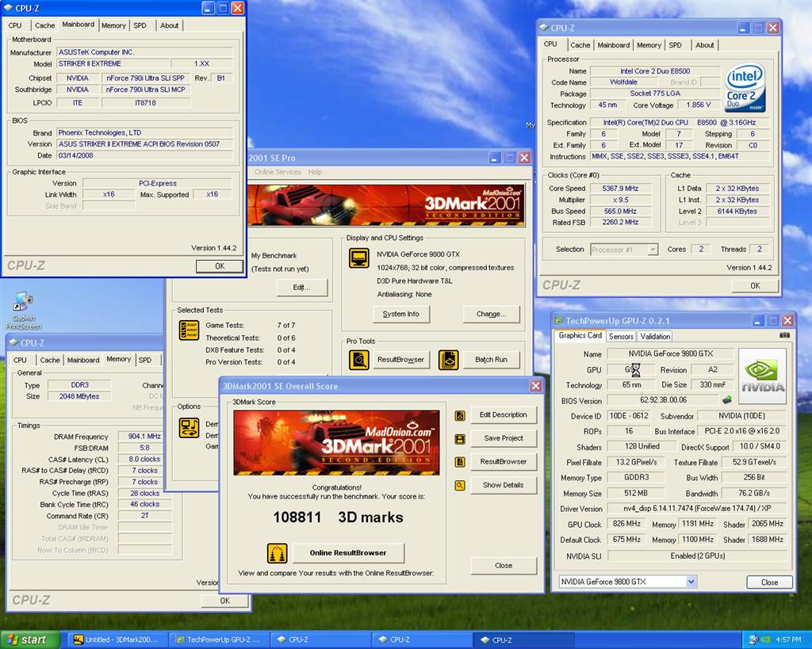Viewport: 812px width, 649px height.
Task: Click the system tray network icon
Action: click(754, 639)
